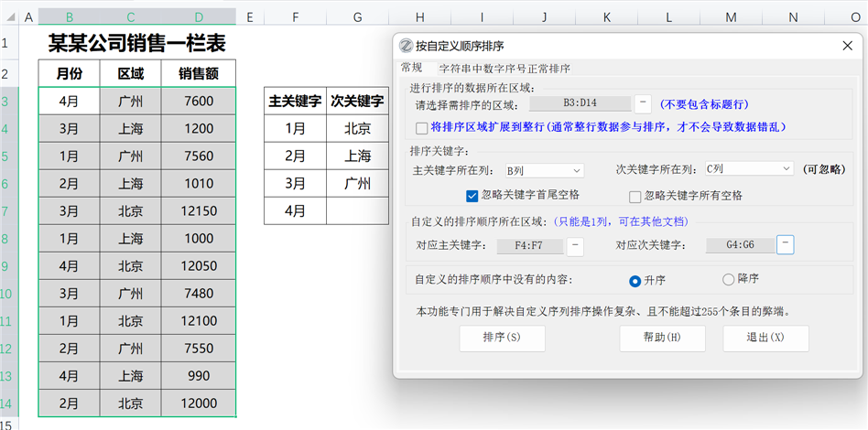Select the column E header
868x430 pixels.
249,17
